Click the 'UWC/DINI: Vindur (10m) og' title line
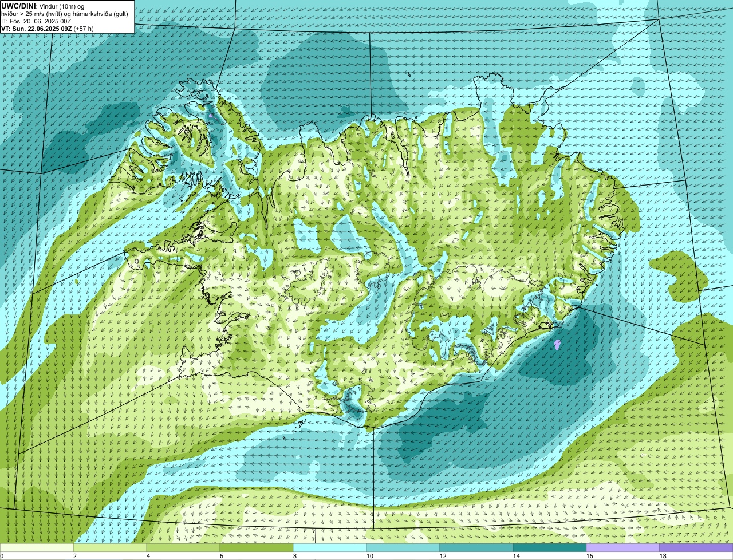The width and height of the screenshot is (733, 560). coord(43,6)
